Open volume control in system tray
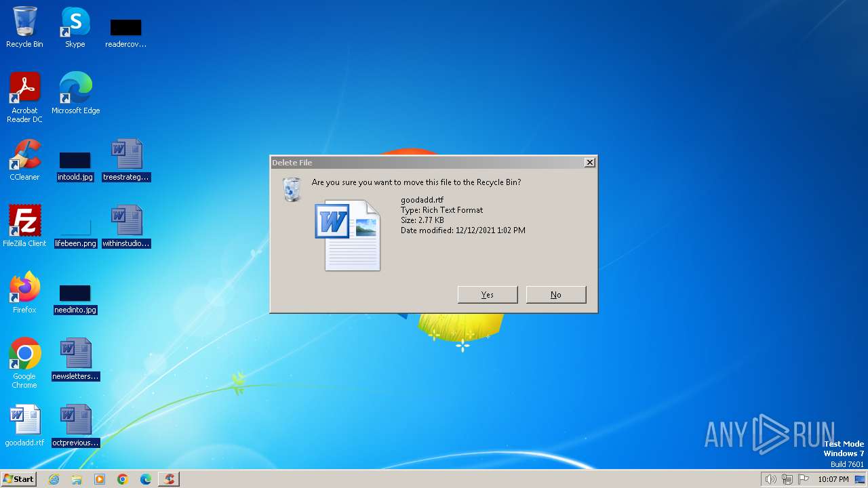This screenshot has height=488, width=868. [770, 479]
